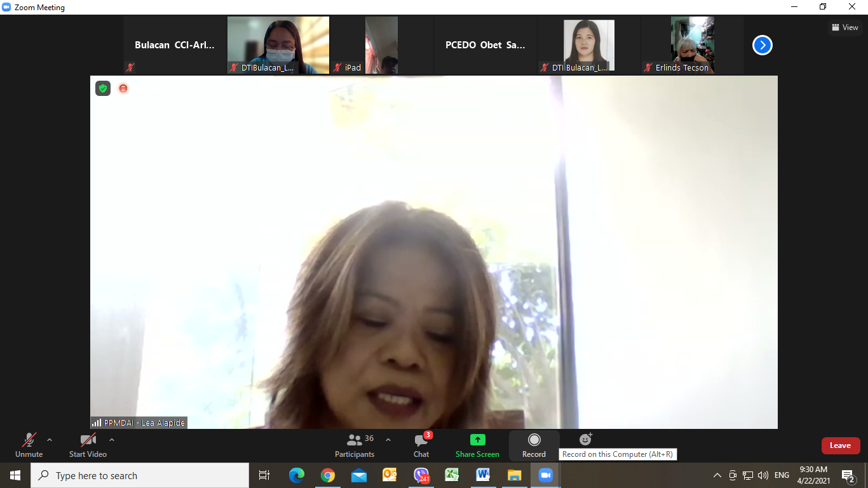Launch Google Chrome from the taskbar
868x488 pixels.
click(x=328, y=475)
